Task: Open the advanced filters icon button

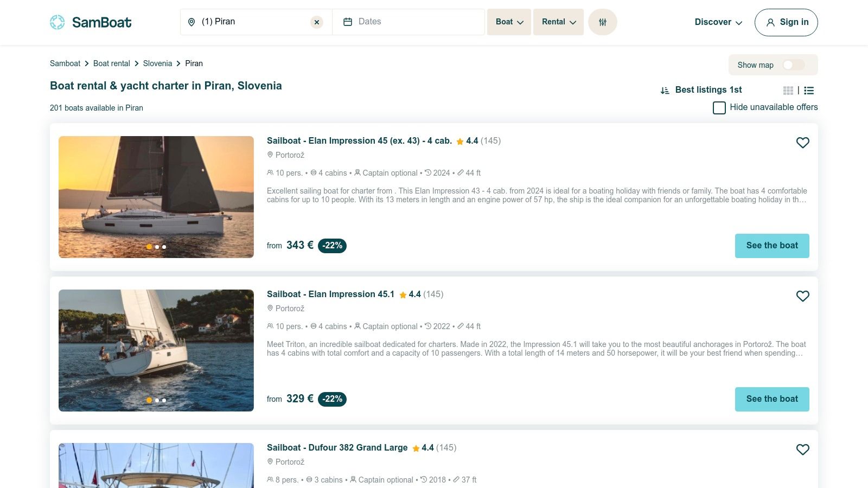Action: click(602, 22)
